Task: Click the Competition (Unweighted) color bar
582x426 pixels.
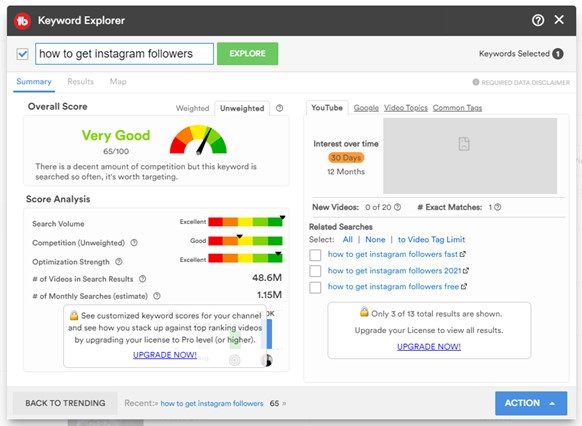Action: coord(245,241)
